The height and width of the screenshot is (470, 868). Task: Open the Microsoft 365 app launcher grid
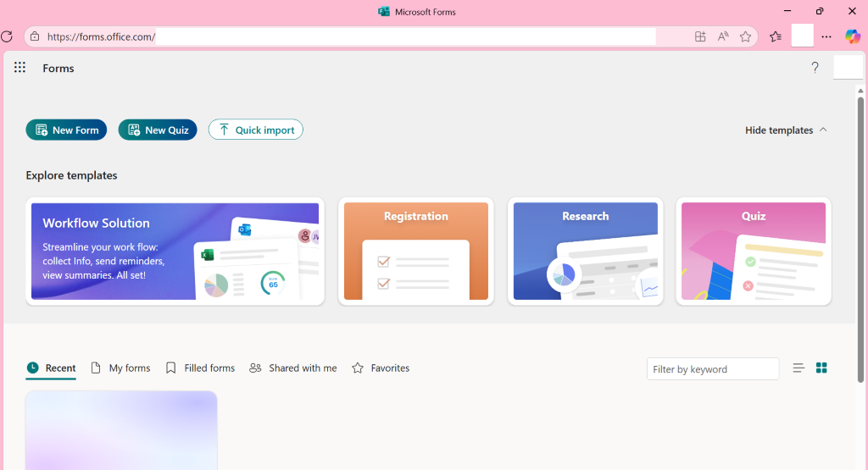20,68
